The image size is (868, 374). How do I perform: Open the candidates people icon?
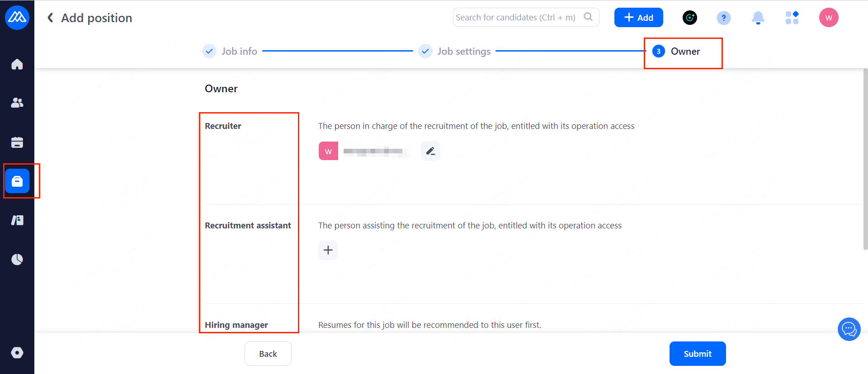pyautogui.click(x=17, y=103)
